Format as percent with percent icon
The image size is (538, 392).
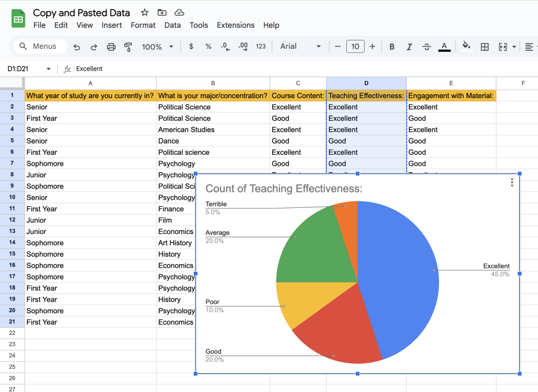[x=208, y=46]
